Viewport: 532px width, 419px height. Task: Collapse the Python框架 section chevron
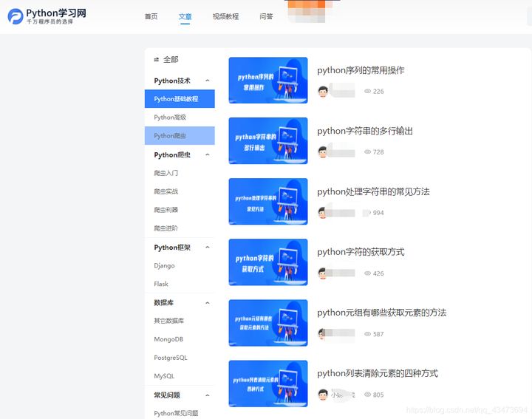[208, 248]
